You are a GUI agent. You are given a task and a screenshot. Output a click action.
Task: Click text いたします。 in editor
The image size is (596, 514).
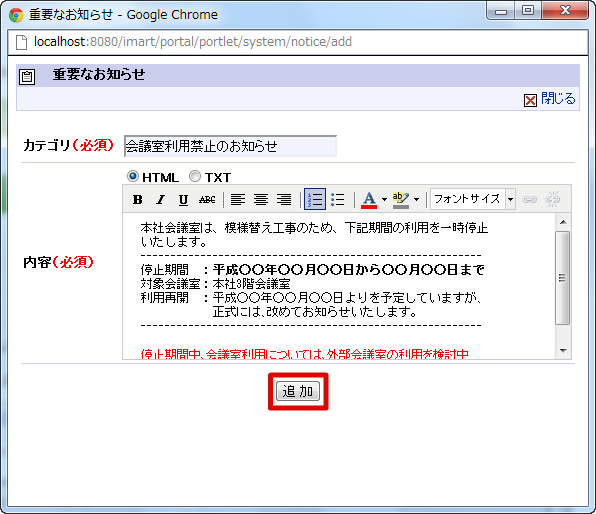[x=174, y=242]
